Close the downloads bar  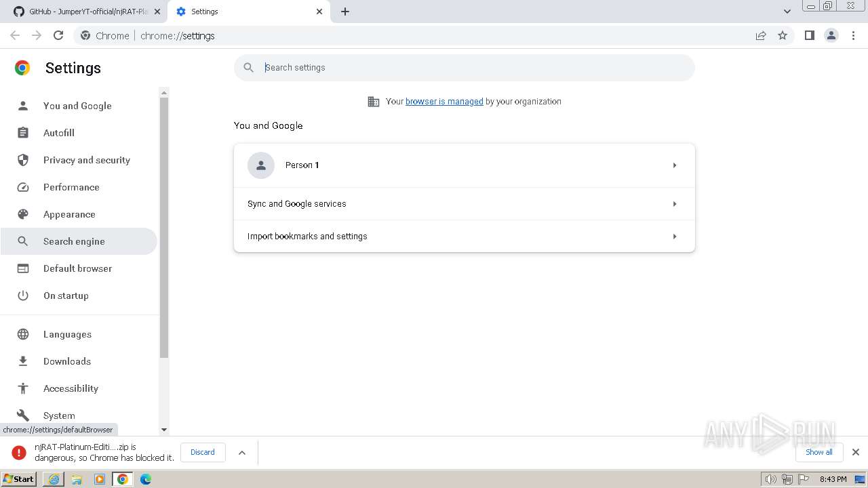856,452
